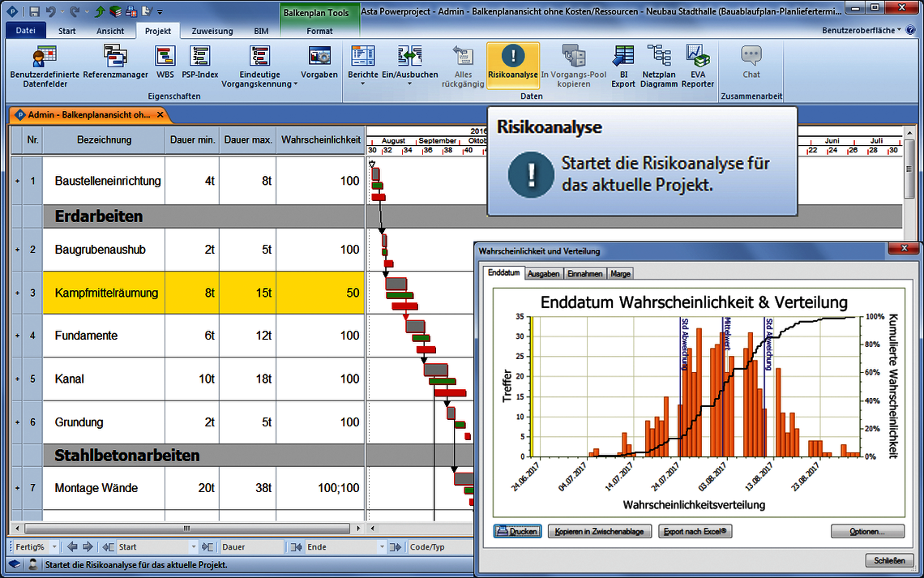Expand row 1 Baustelleneinrichtung
The image size is (924, 578).
pyautogui.click(x=17, y=181)
